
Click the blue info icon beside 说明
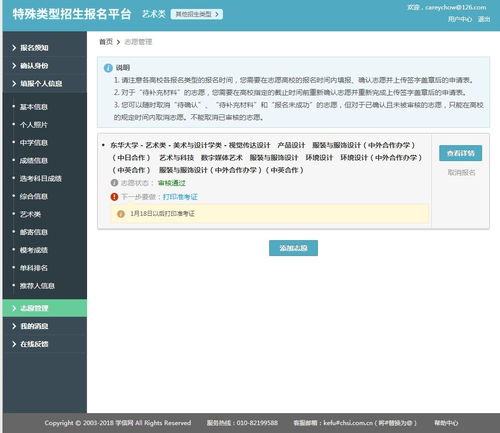point(108,68)
